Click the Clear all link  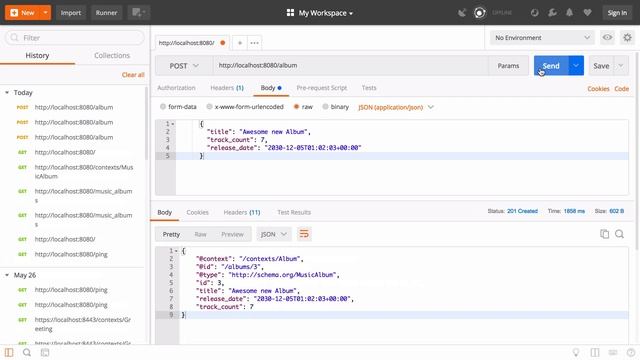(133, 75)
